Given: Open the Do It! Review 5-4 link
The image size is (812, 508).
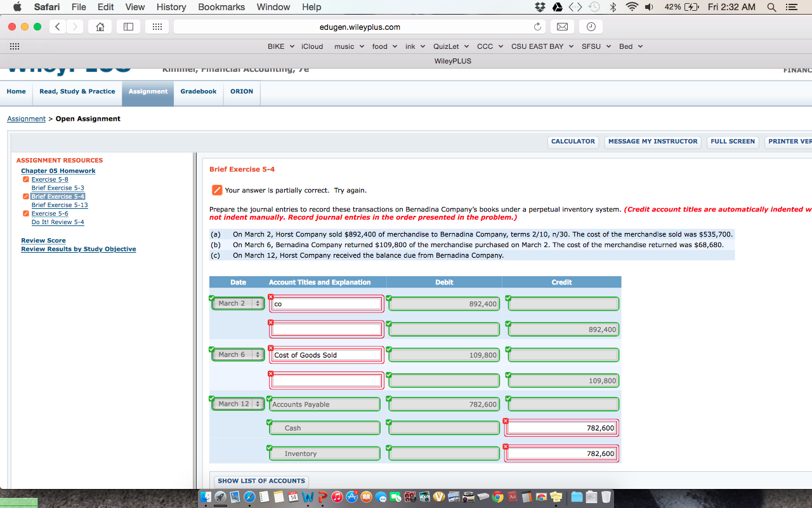Looking at the screenshot, I should pos(58,222).
